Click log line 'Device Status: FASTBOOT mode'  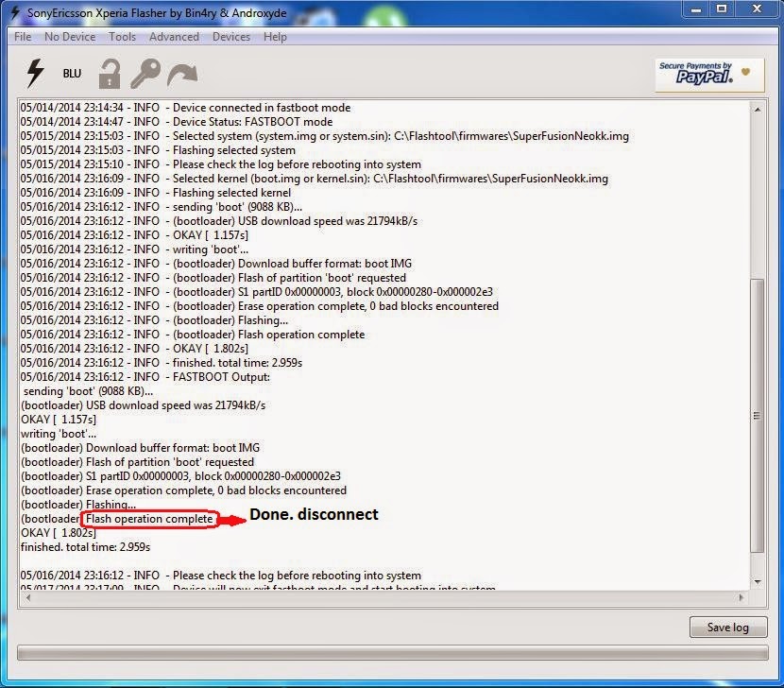pyautogui.click(x=177, y=122)
